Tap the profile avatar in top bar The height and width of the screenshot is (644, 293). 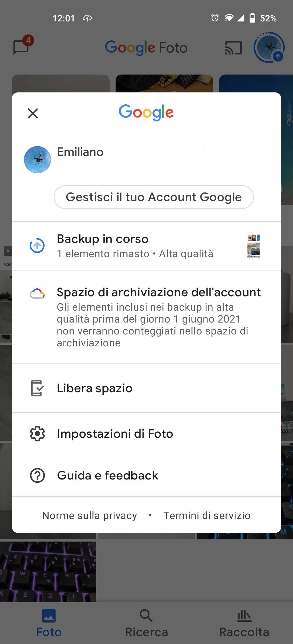(269, 47)
